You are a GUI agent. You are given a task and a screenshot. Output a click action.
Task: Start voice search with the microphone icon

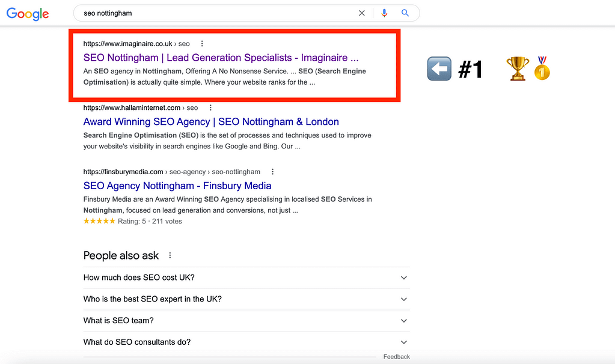tap(384, 13)
